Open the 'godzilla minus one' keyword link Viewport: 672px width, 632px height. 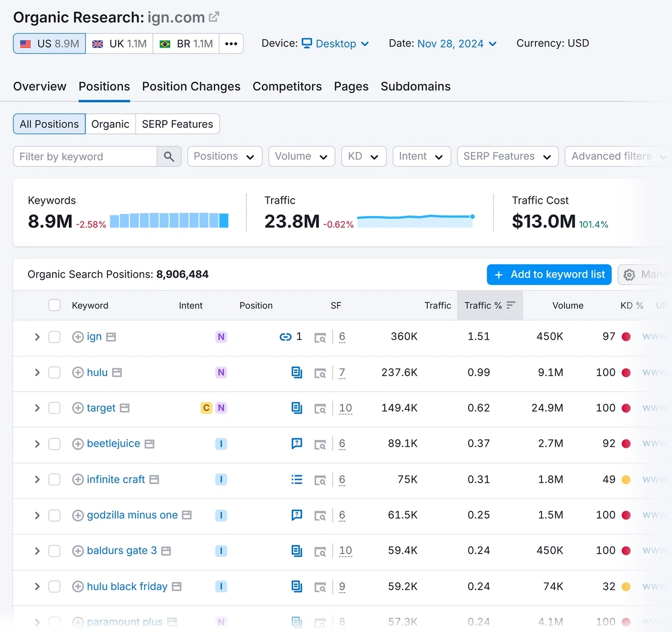pos(132,515)
